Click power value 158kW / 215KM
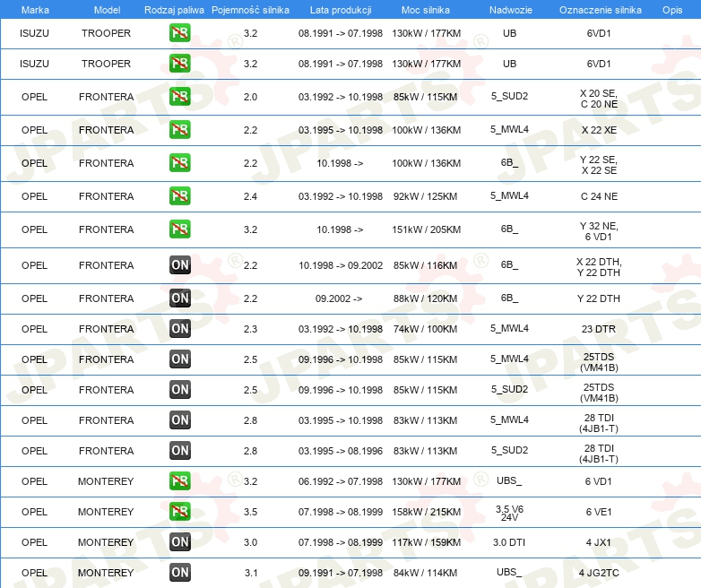Viewport: 701px width, 588px height. tap(426, 512)
